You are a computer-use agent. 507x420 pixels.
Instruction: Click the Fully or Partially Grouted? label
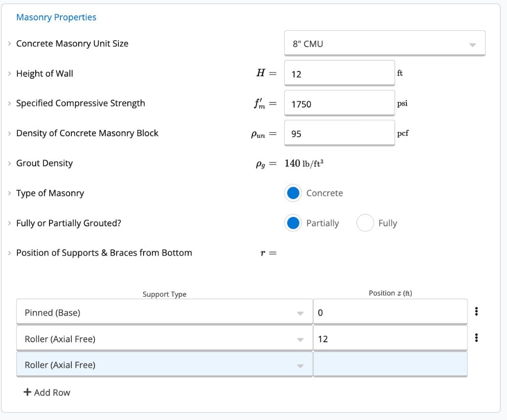coord(68,223)
